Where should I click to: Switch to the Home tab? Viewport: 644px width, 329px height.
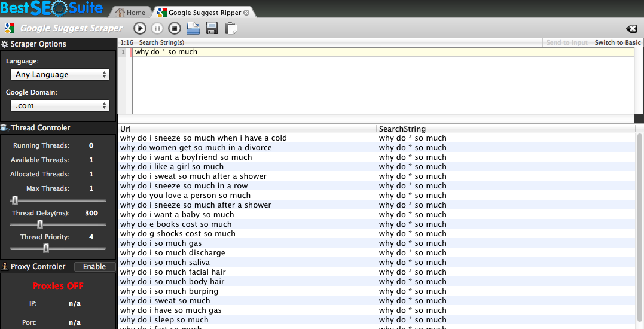[x=130, y=13]
